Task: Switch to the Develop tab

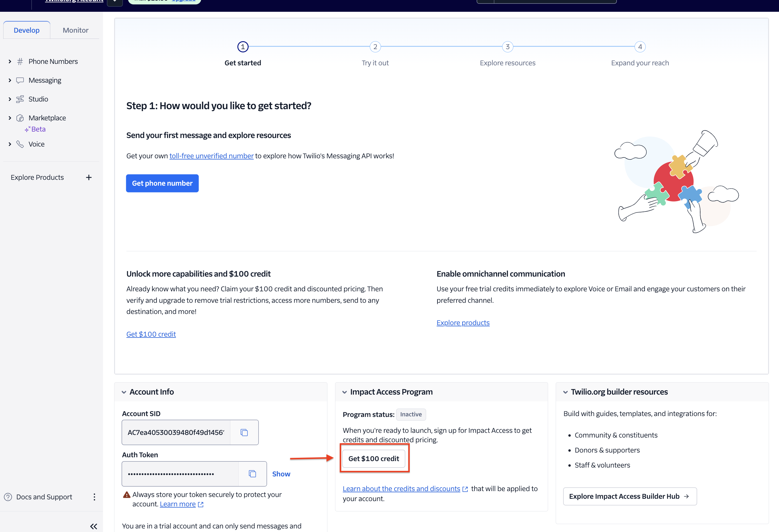Action: 26,30
